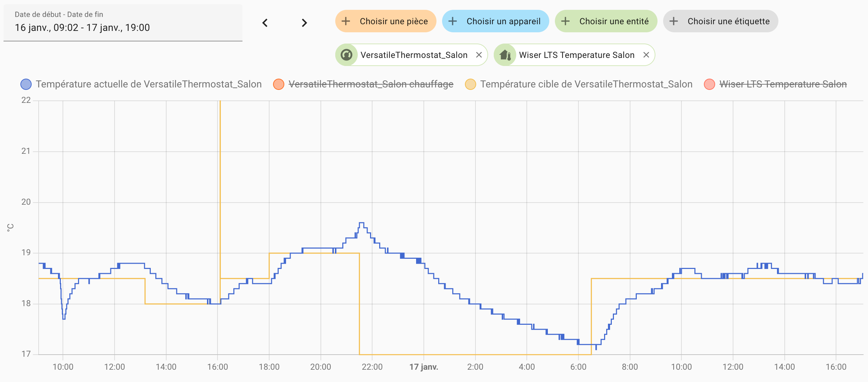Viewport: 868px width, 382px height.
Task: Click the blue Température actuelle color circle
Action: point(26,84)
